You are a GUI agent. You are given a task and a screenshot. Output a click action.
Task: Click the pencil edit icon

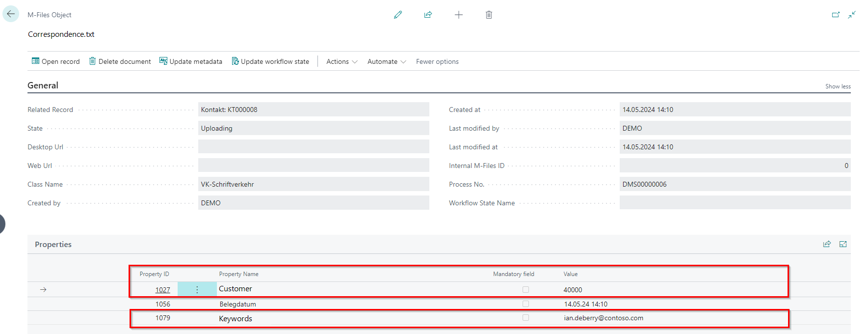[398, 15]
